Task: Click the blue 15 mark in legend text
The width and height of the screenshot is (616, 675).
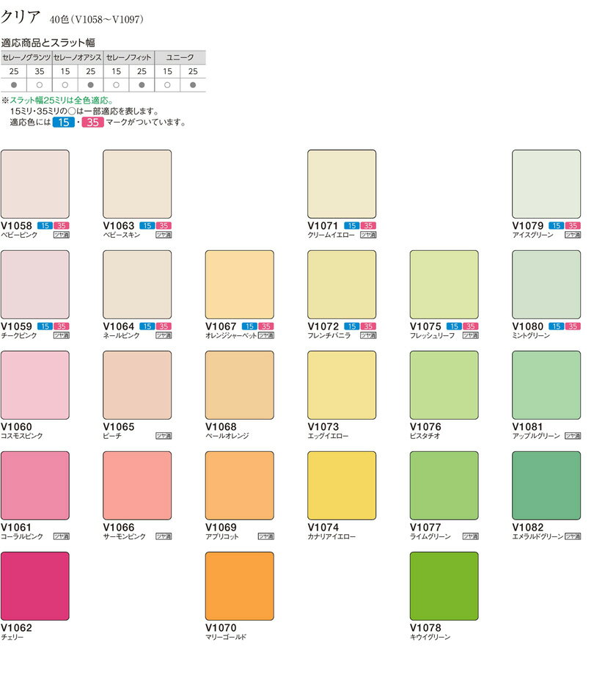Action: tap(64, 123)
